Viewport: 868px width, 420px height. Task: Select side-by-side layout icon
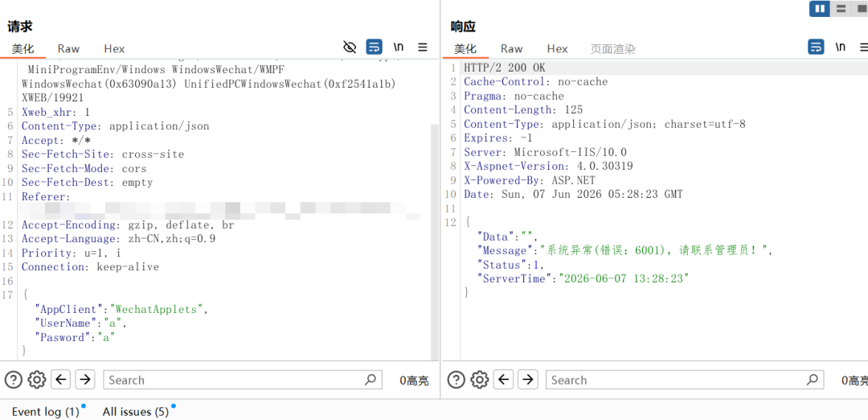click(820, 8)
